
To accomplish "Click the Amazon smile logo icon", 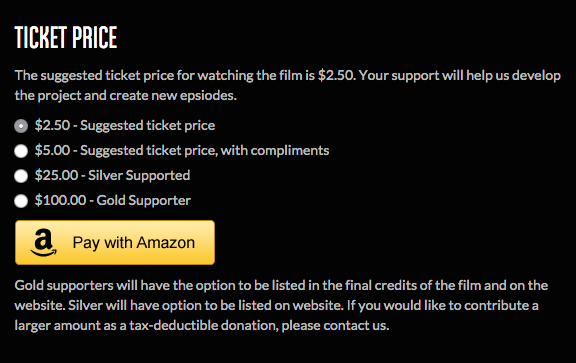I will coord(44,242).
